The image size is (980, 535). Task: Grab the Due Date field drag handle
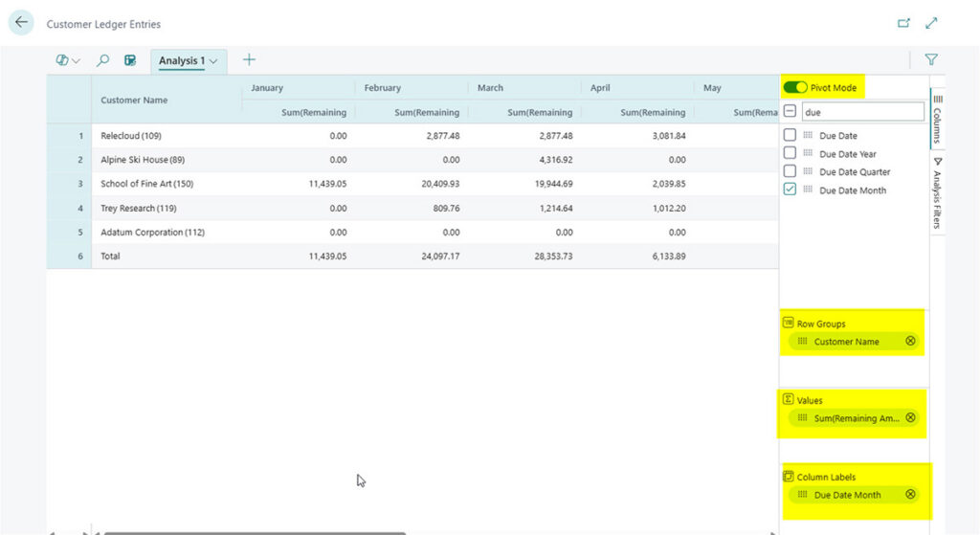[808, 135]
